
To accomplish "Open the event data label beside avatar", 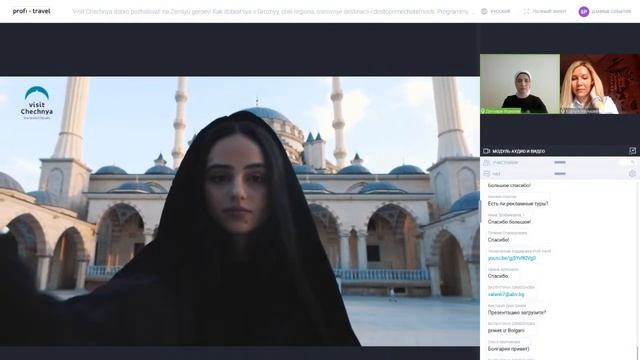I will (611, 11).
